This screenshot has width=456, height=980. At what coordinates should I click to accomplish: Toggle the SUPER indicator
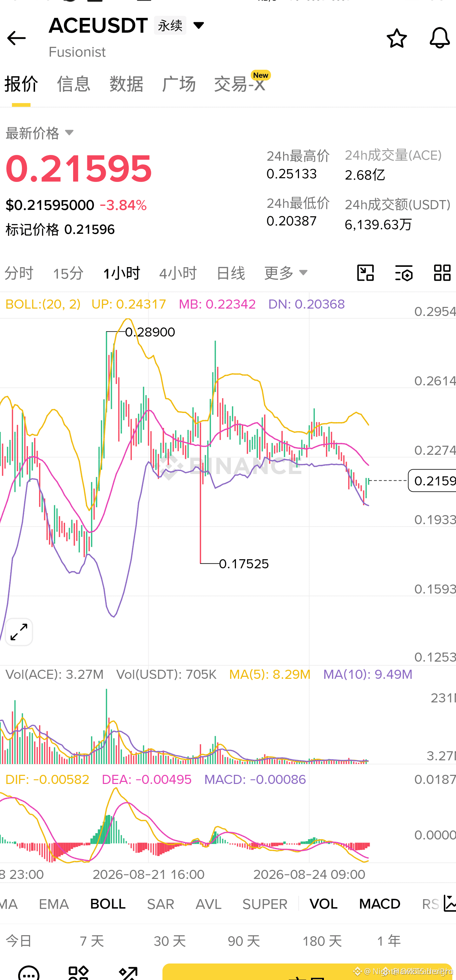pos(265,904)
